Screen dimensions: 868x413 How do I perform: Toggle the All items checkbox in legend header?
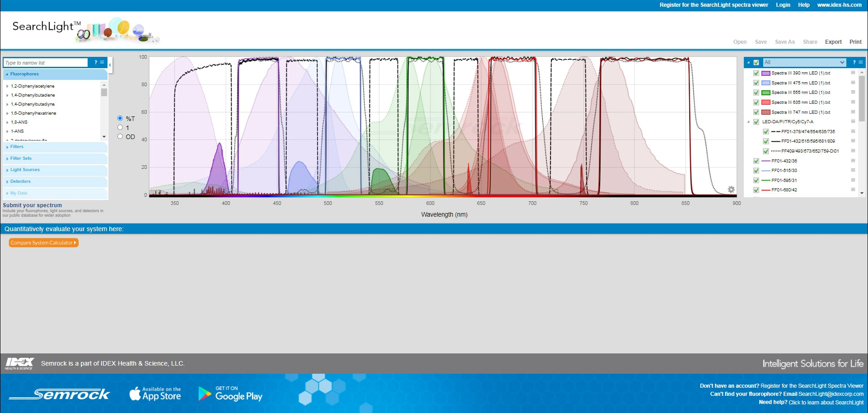coord(756,62)
